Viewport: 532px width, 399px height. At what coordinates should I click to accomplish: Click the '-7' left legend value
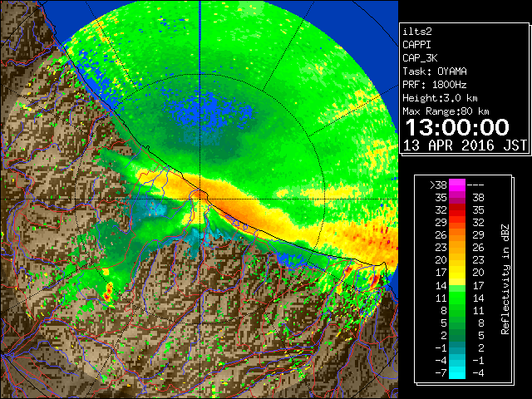[441, 372]
